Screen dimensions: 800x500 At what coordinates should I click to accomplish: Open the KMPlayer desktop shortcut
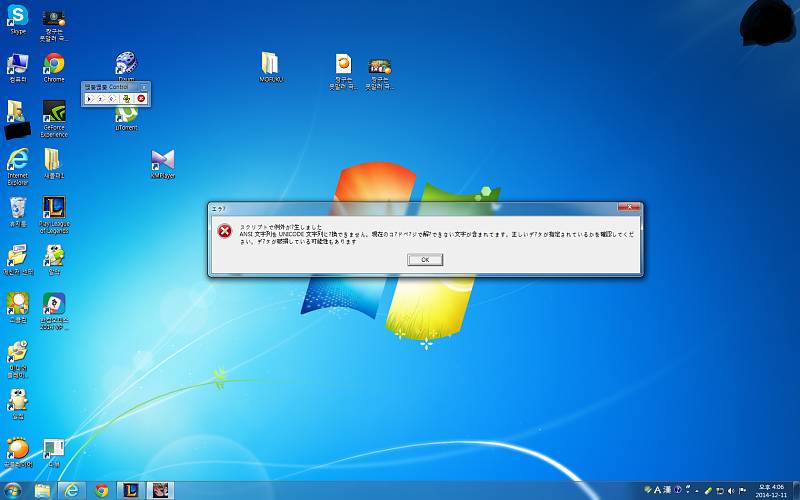[163, 160]
